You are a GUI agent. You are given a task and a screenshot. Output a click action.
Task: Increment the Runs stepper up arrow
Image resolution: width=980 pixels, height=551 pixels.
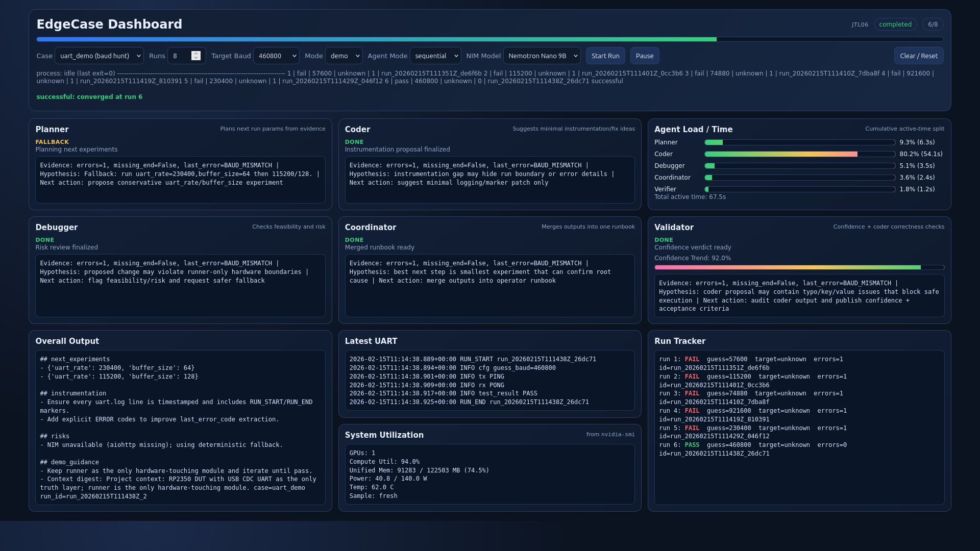(196, 53)
